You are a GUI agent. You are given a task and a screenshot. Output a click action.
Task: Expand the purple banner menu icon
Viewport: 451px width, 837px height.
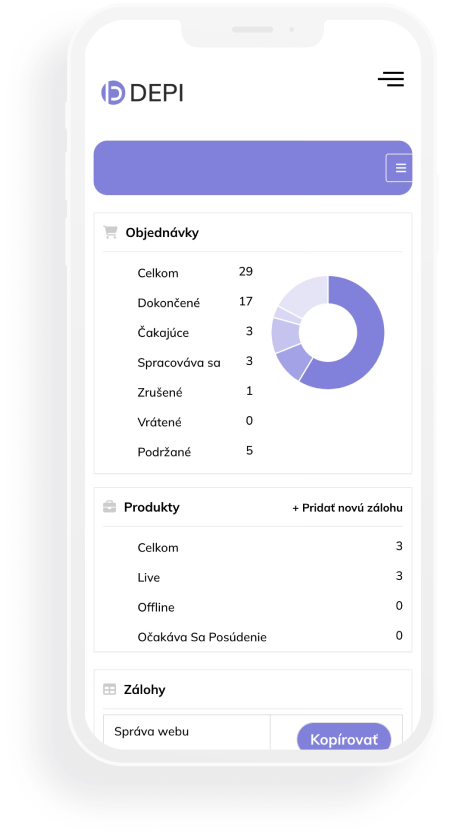point(400,168)
